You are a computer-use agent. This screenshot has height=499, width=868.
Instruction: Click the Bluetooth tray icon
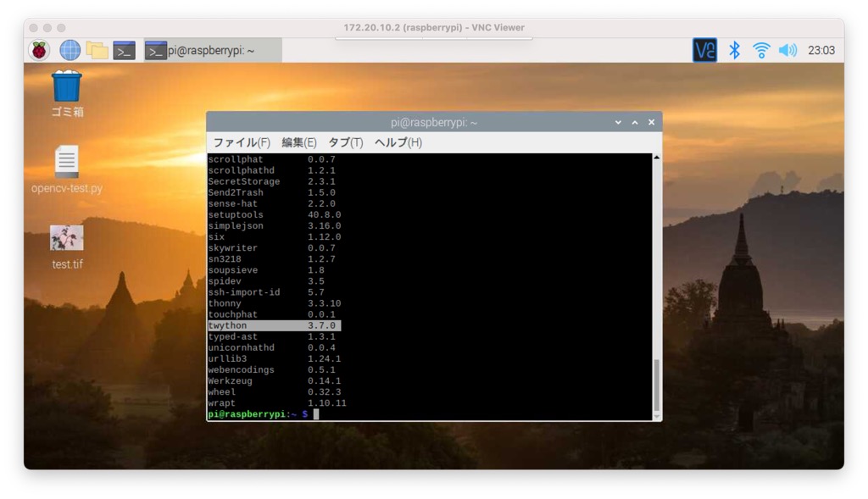pos(735,50)
